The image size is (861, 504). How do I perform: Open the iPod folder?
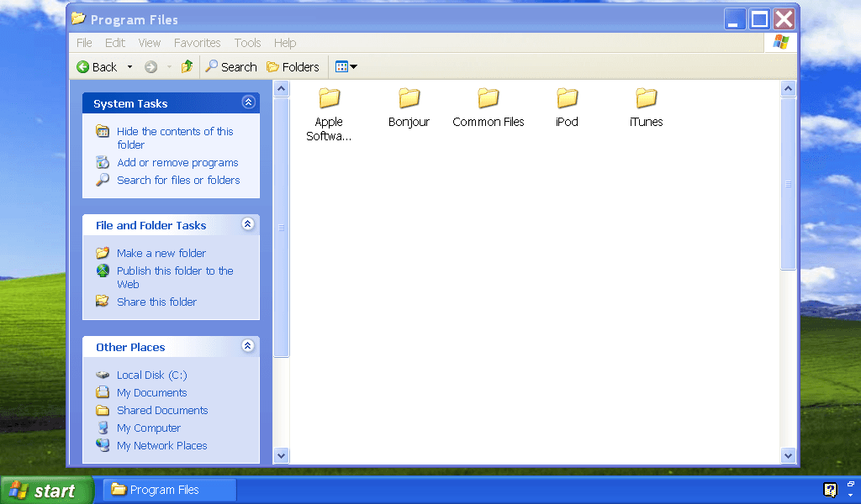click(567, 99)
